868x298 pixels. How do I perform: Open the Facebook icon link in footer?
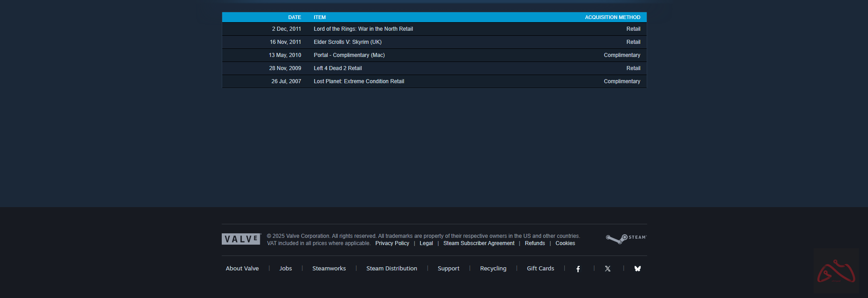click(x=578, y=269)
